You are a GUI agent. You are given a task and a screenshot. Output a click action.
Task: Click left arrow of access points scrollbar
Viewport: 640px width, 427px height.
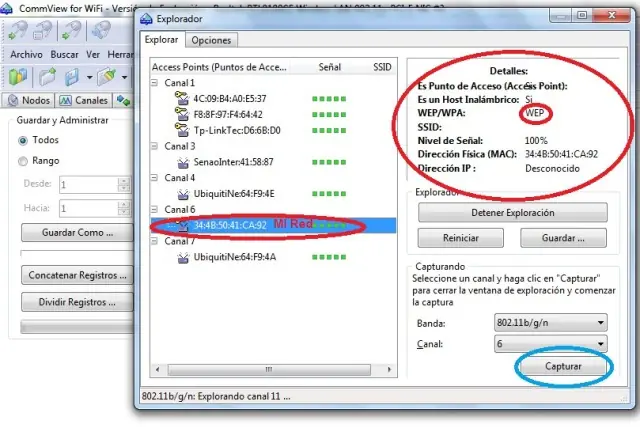tap(158, 369)
